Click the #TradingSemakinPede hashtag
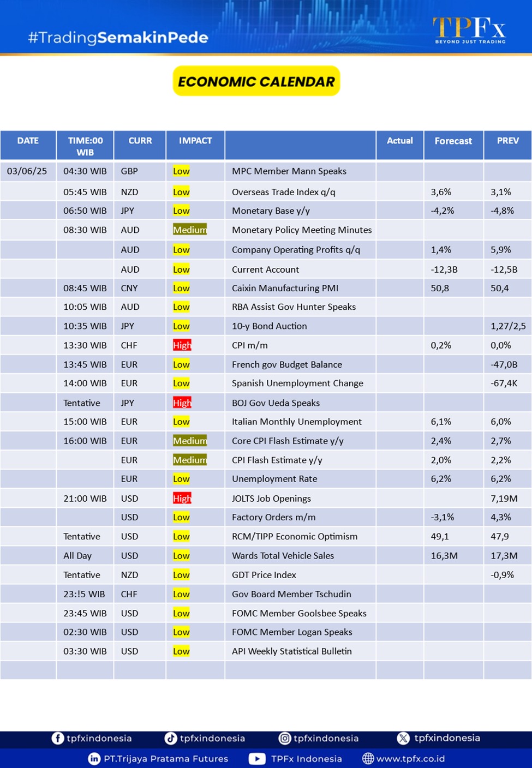Screen dimensions: 532x768 click(x=118, y=38)
